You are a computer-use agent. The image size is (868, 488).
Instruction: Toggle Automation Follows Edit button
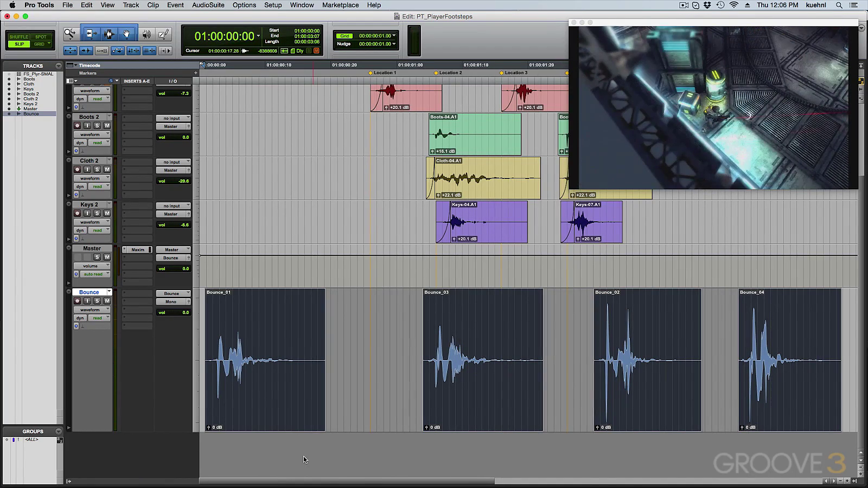click(117, 50)
